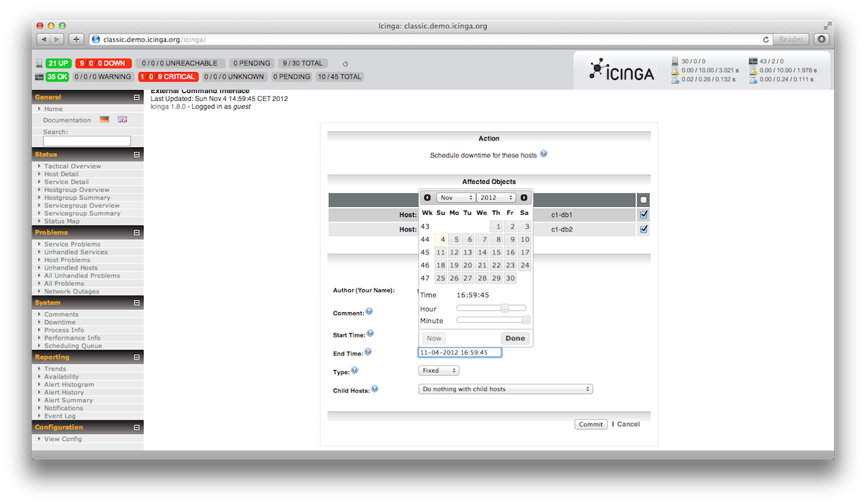Click help icon beside Child Hosts label

coord(375,389)
